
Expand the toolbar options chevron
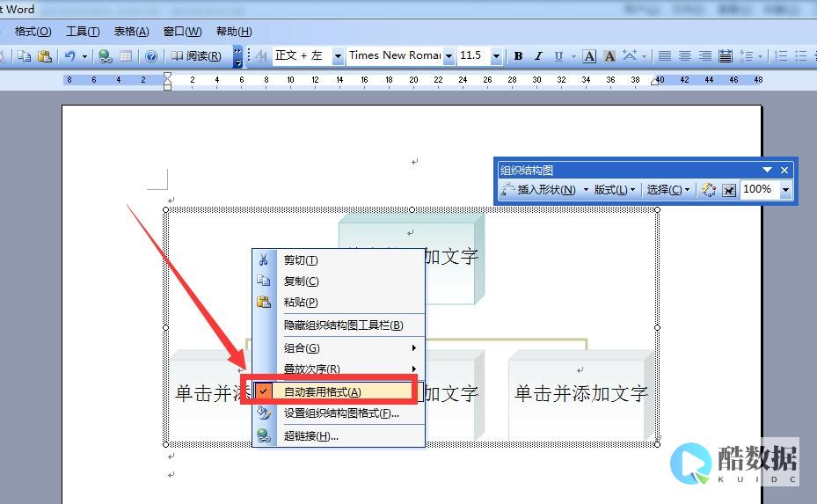tap(237, 56)
